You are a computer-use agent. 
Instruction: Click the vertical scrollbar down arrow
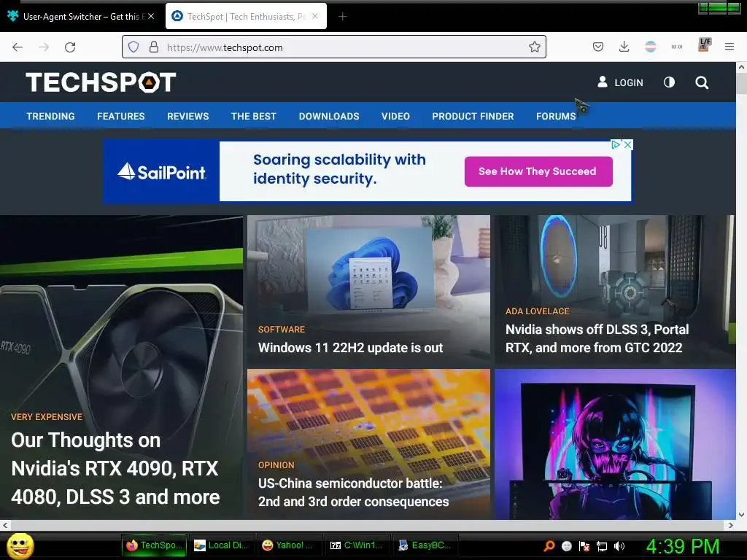tap(741, 515)
